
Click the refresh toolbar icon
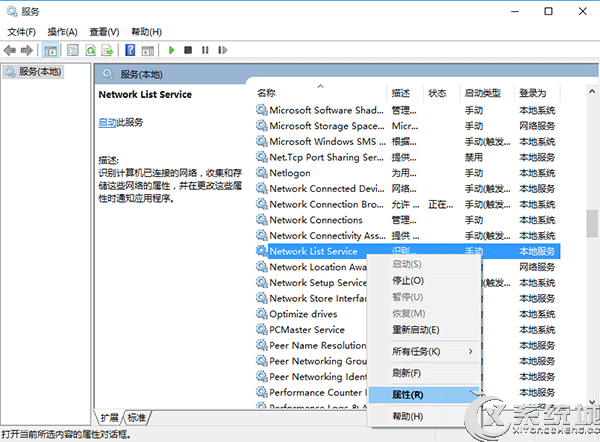91,50
